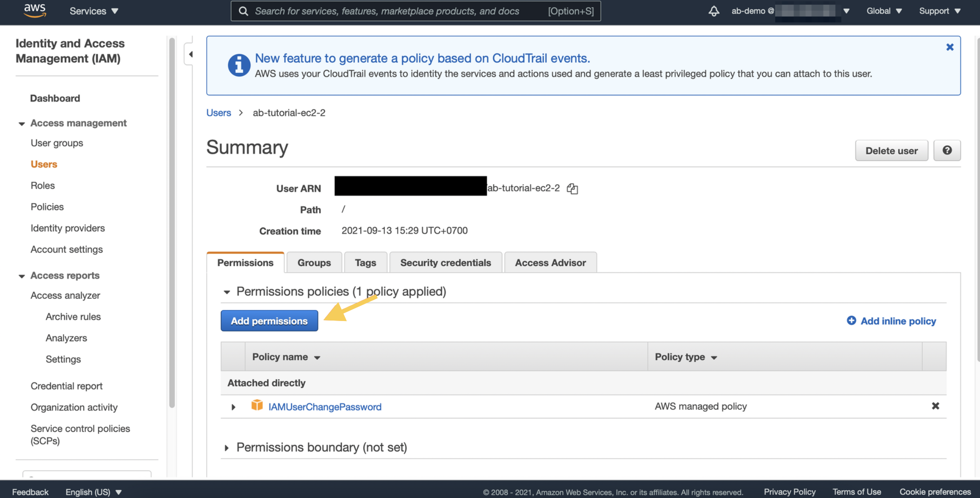Expand the Permissions boundary section

click(x=227, y=448)
